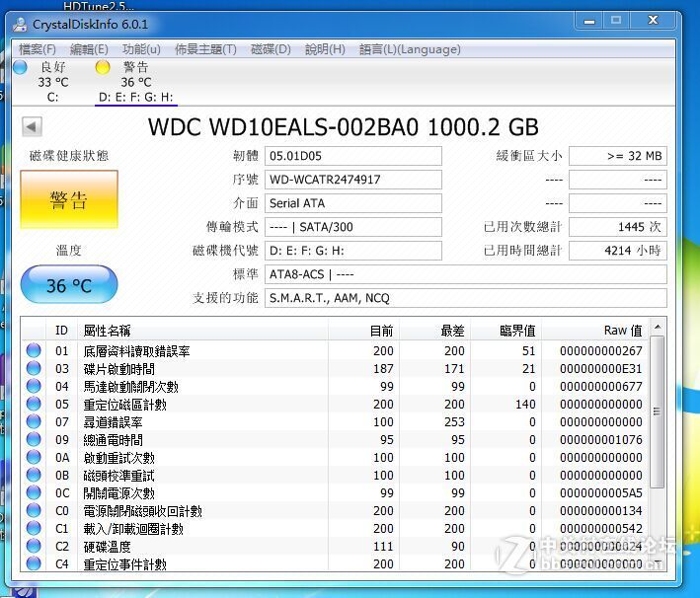Sort by the 目前 column header

pyautogui.click(x=364, y=331)
